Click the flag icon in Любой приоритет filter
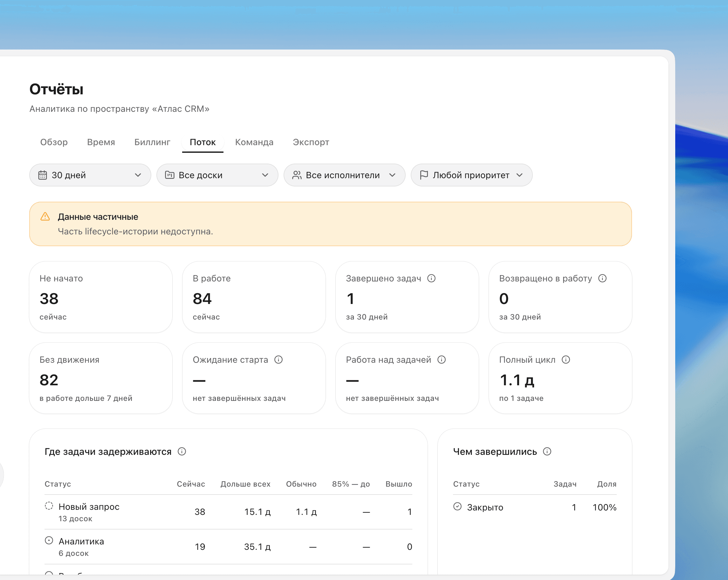The image size is (728, 580). (x=424, y=175)
